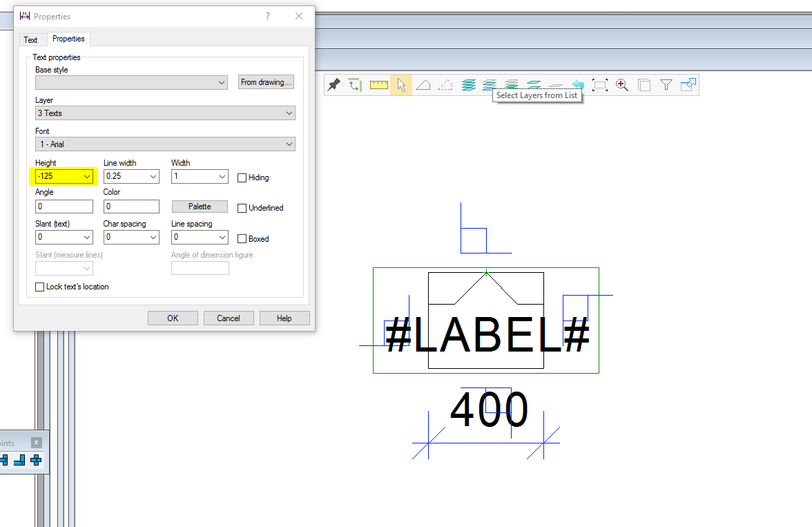Select the Pin tool in the toolbar
The height and width of the screenshot is (527, 812).
(334, 84)
